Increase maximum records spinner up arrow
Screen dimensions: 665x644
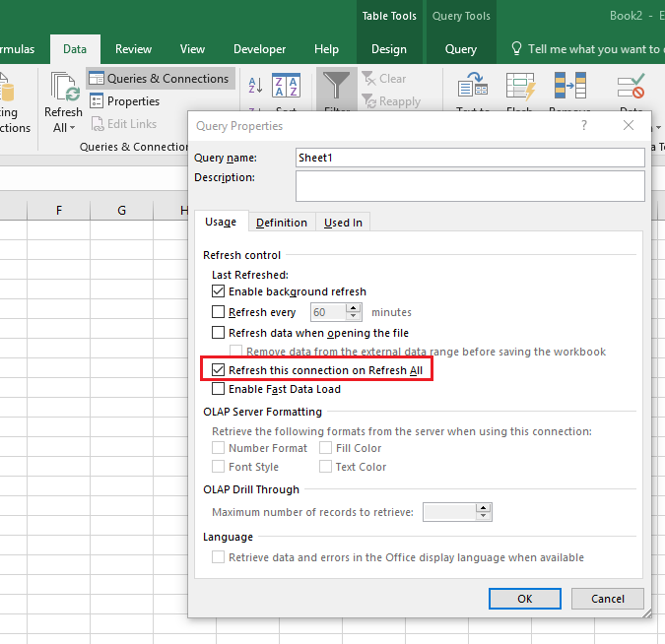click(483, 508)
